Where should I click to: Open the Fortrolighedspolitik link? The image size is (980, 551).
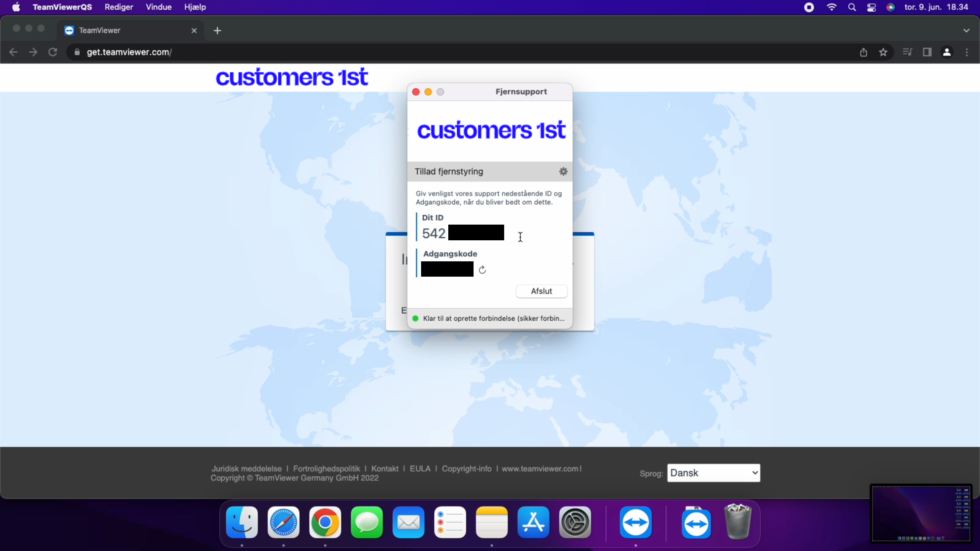tap(326, 469)
